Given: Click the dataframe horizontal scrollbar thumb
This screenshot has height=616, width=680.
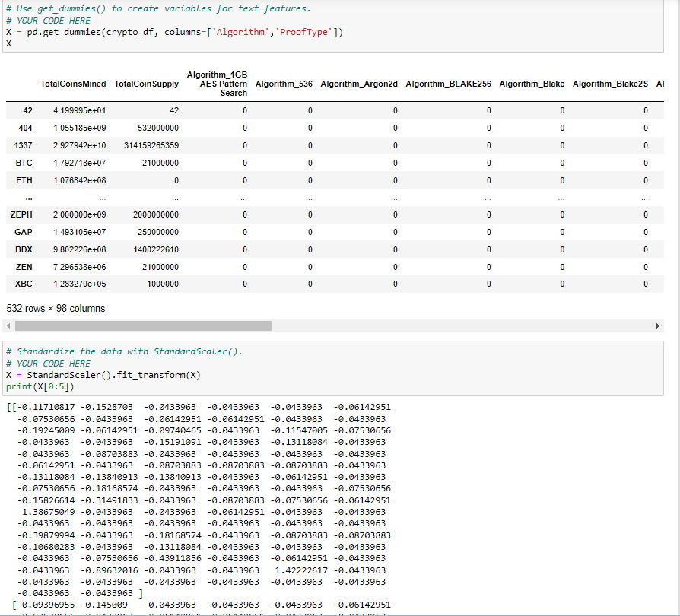Looking at the screenshot, I should (x=143, y=325).
